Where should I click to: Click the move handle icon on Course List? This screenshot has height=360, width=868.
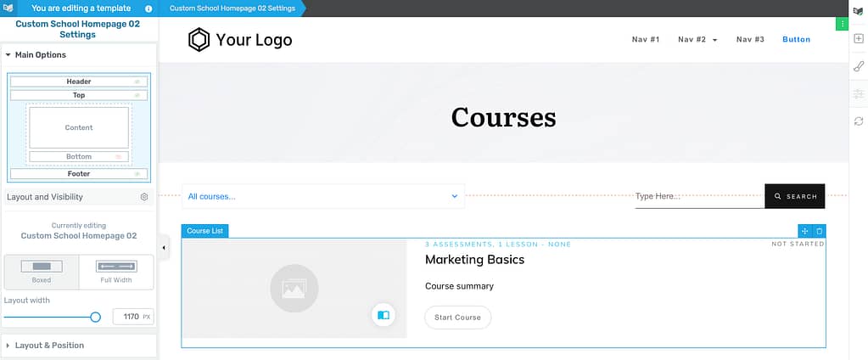click(805, 231)
